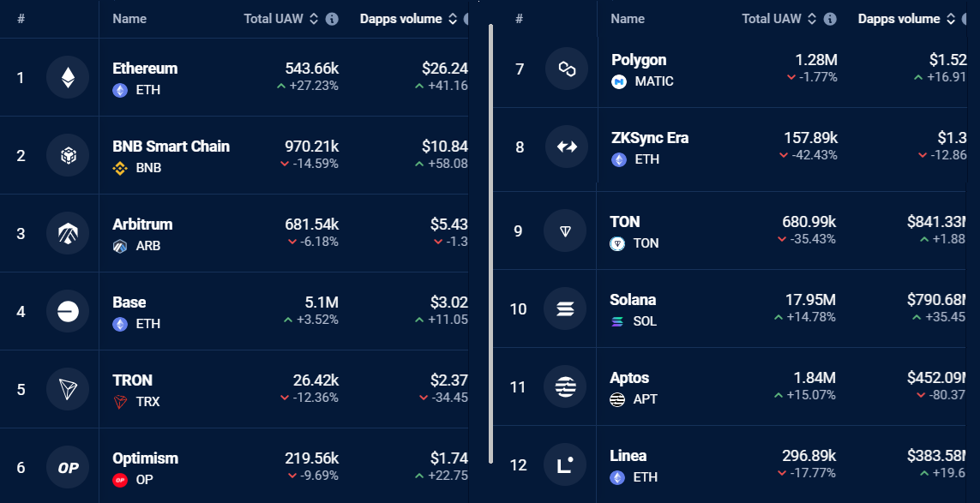Screen dimensions: 980x503
Task: Open the ZKSync Era chain link
Action: click(649, 138)
